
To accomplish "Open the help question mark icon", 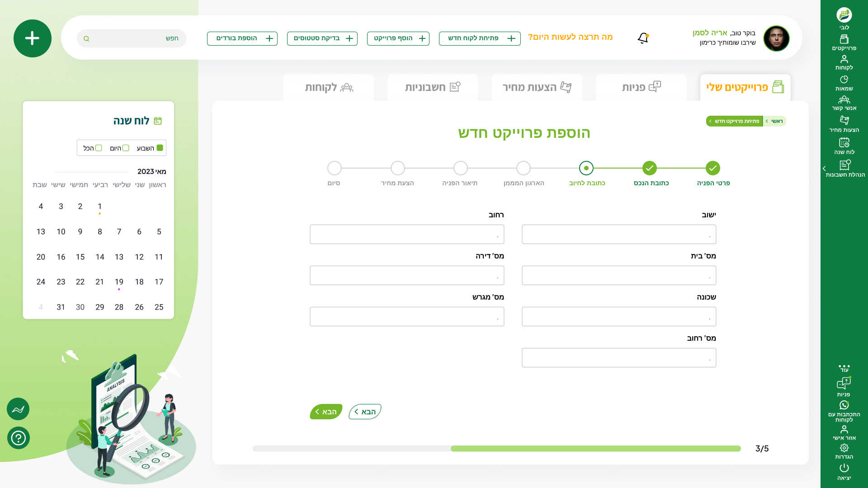I will [19, 438].
